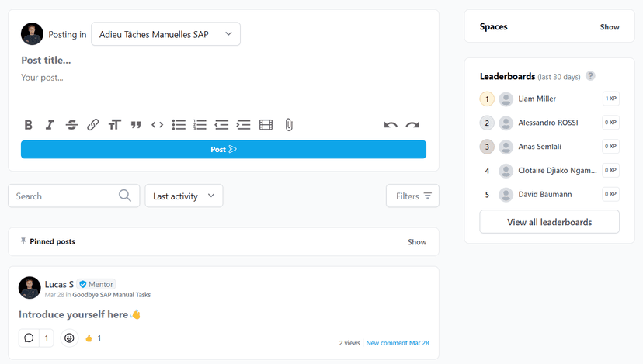Click in the Search field
This screenshot has height=364, width=643.
(x=66, y=196)
